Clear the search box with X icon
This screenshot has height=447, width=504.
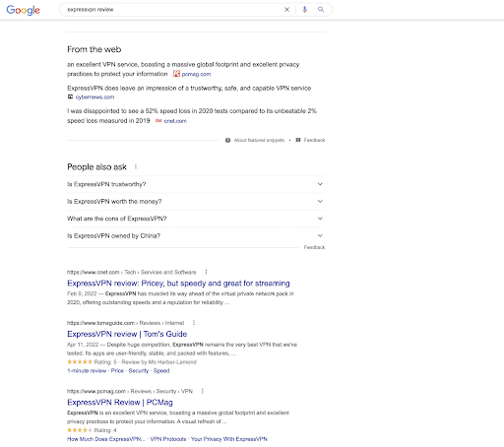[x=286, y=10]
